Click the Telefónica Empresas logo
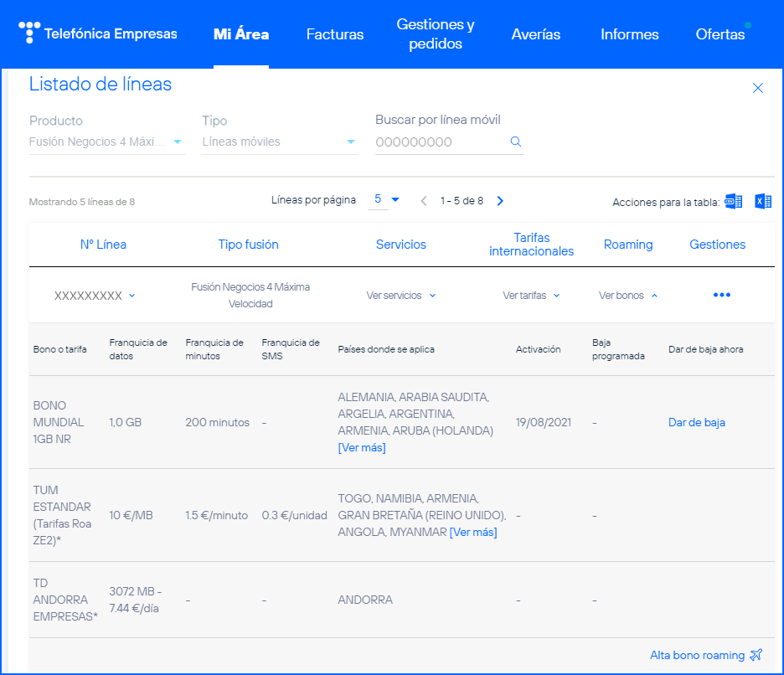This screenshot has height=675, width=784. click(98, 33)
